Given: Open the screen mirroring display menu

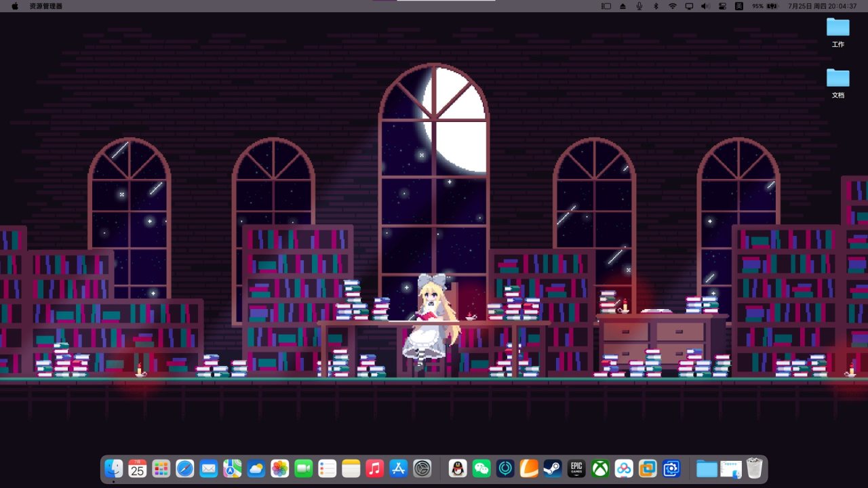Looking at the screenshot, I should pos(689,6).
